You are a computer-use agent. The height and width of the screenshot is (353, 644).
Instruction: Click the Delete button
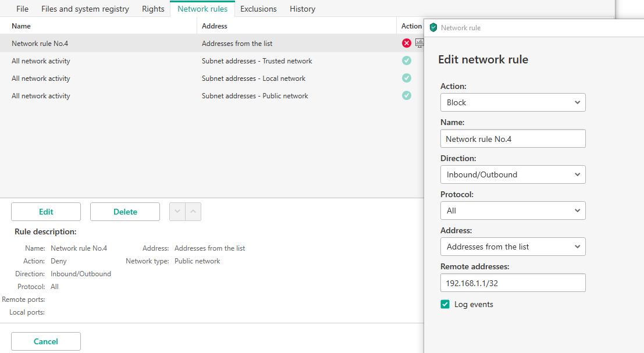125,212
